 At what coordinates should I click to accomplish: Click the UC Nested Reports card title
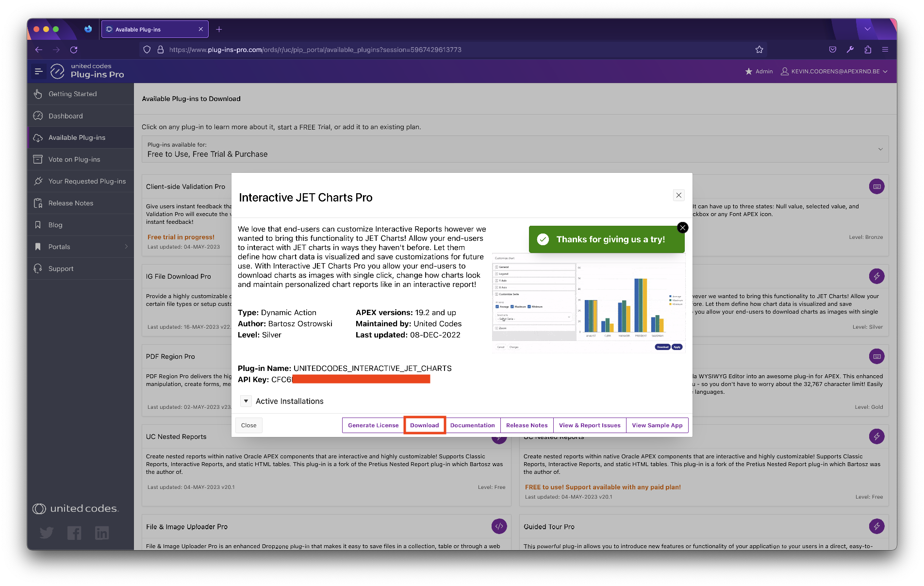176,436
